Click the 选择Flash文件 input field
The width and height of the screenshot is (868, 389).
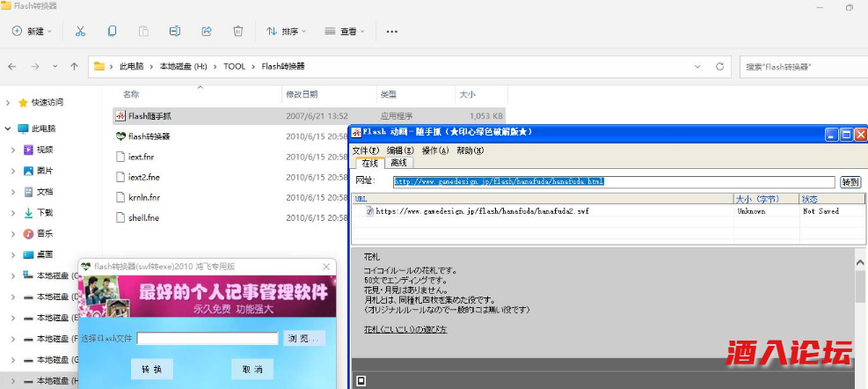(x=207, y=338)
